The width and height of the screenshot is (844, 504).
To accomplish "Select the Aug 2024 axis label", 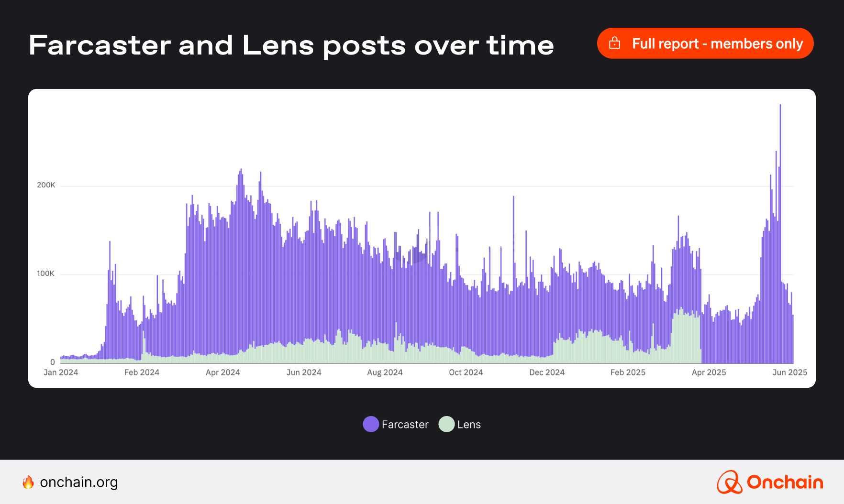I will click(x=385, y=373).
